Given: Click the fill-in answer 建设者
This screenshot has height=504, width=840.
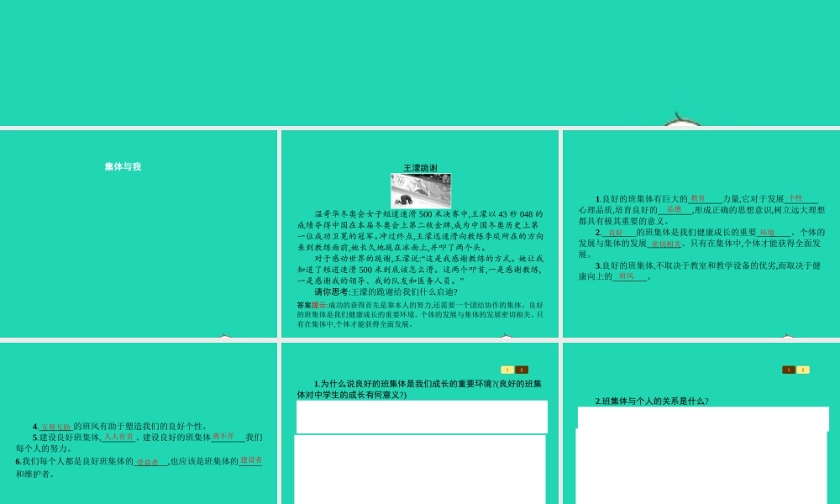Looking at the screenshot, I should pyautogui.click(x=250, y=459).
